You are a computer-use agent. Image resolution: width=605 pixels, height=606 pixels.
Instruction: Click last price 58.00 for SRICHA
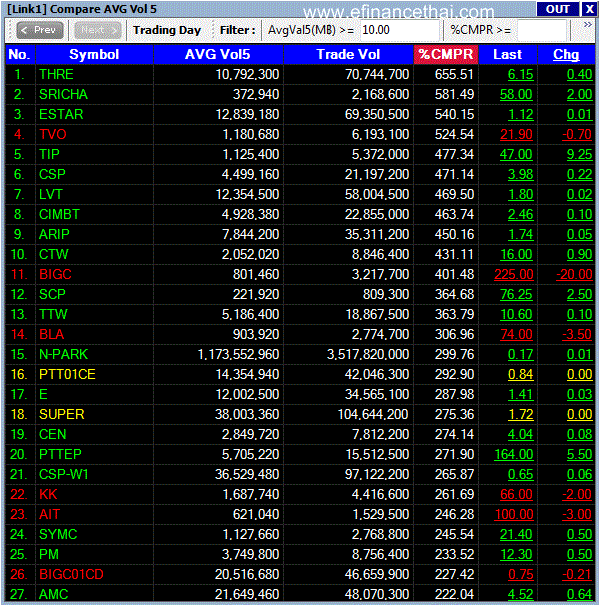click(516, 94)
